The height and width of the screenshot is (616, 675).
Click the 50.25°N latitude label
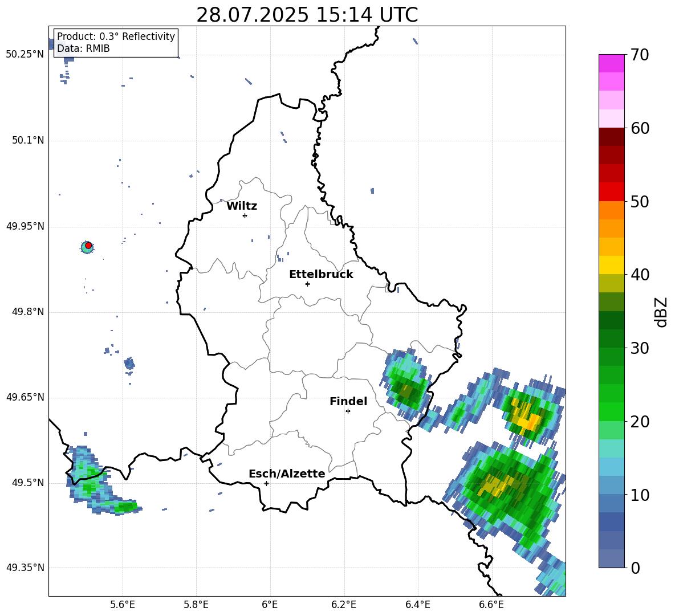25,55
